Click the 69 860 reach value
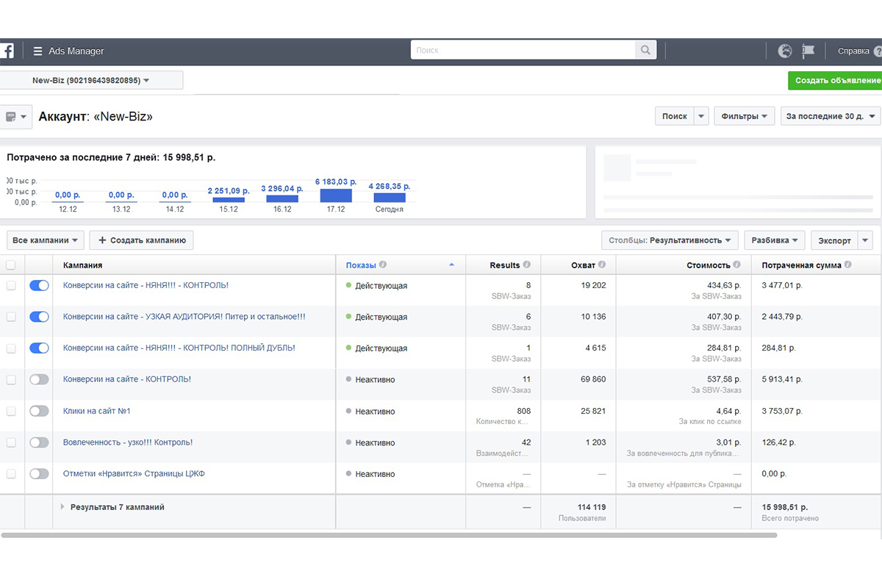Screen dimensions: 882x588 (593, 380)
